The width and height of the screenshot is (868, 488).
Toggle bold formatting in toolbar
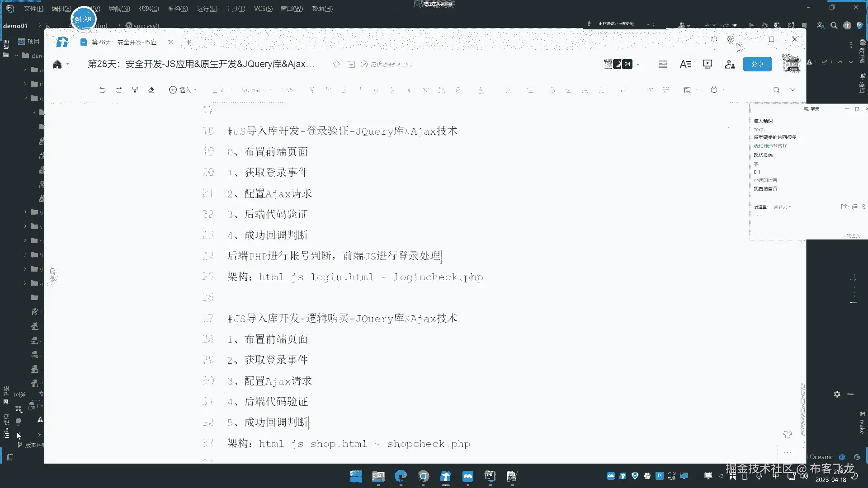click(x=344, y=90)
